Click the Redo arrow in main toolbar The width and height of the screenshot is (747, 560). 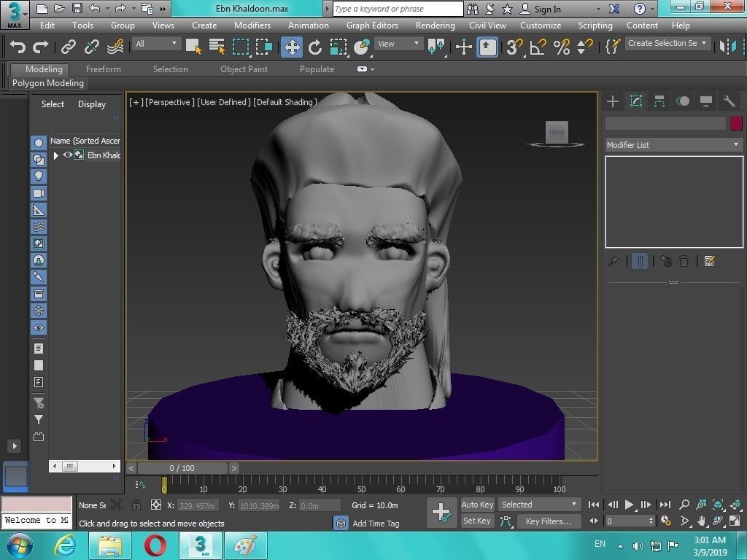click(40, 47)
